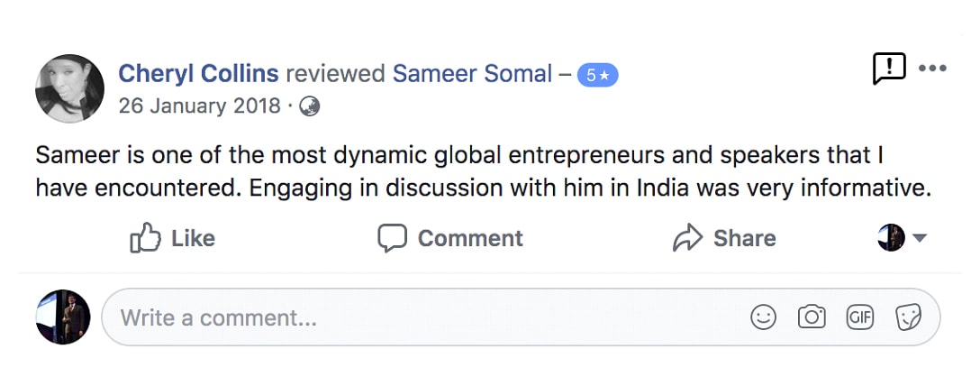Open Sameer Somal page link
Screen dimensions: 980x386
point(473,74)
